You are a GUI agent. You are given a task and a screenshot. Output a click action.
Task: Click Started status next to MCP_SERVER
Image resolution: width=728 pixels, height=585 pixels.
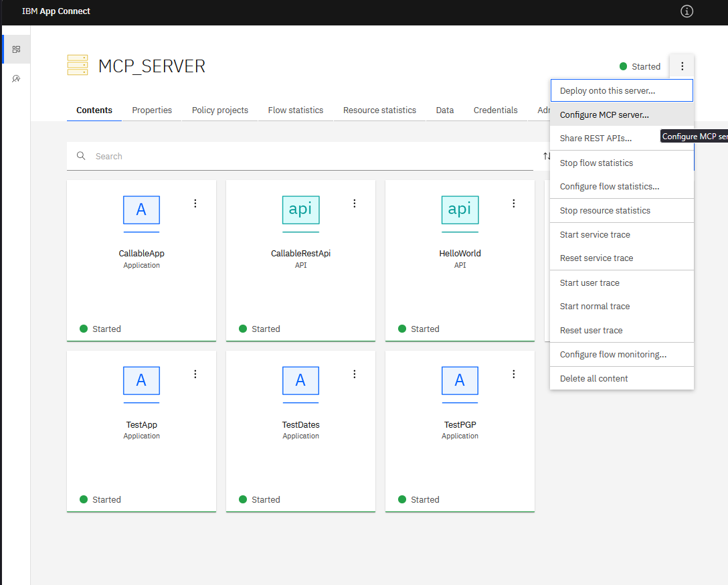pos(640,66)
